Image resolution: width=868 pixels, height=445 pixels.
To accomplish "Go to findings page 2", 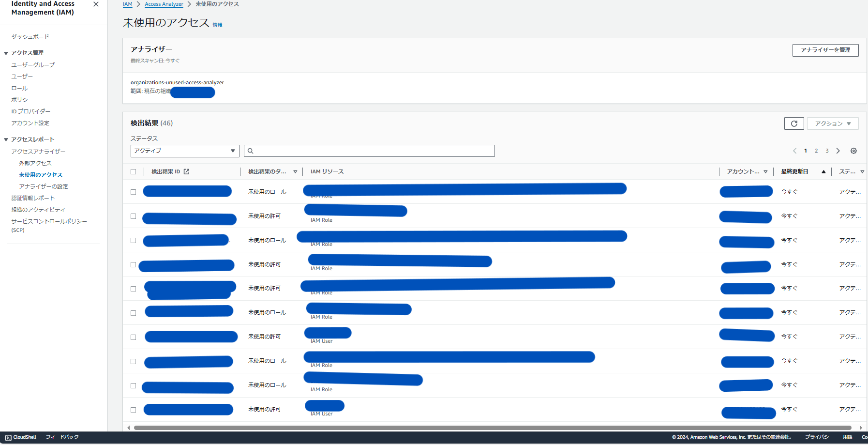I will pyautogui.click(x=816, y=151).
